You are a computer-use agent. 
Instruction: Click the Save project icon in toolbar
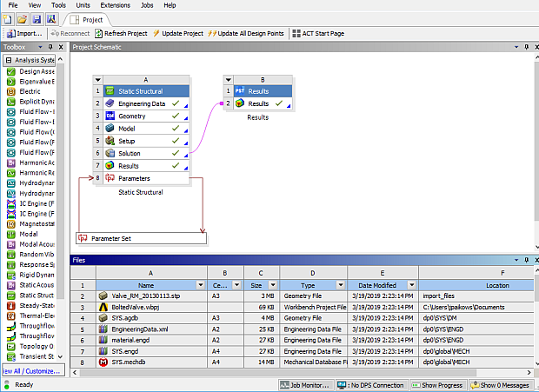point(36,18)
